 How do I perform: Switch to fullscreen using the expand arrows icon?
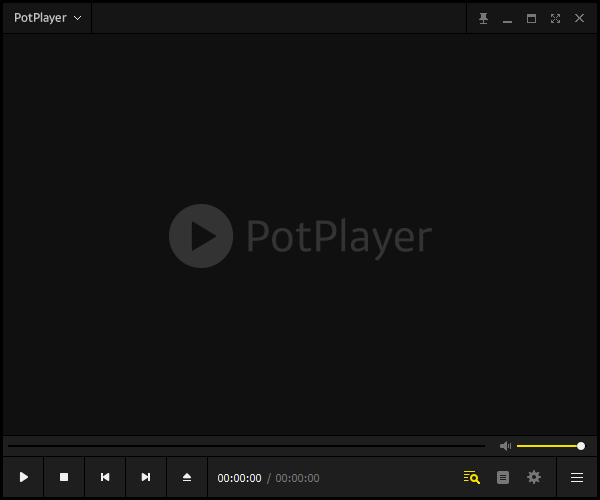coord(555,18)
